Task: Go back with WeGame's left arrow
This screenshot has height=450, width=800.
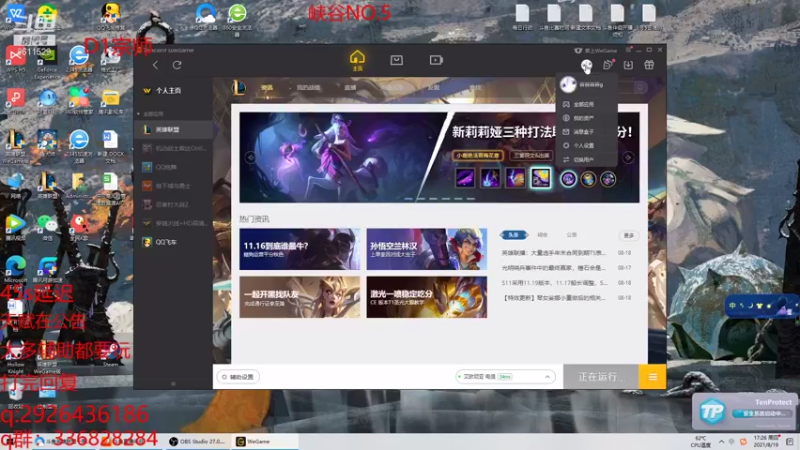Action: pyautogui.click(x=155, y=65)
